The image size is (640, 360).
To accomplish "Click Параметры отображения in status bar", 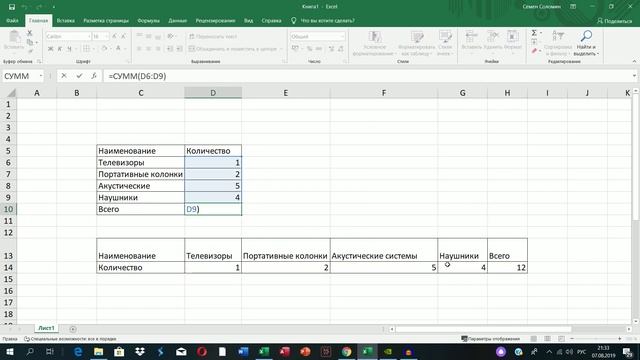I will 491,338.
